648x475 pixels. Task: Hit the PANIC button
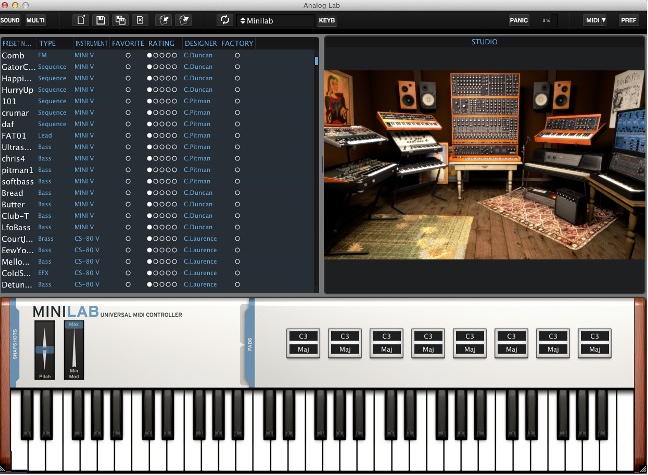tap(519, 20)
